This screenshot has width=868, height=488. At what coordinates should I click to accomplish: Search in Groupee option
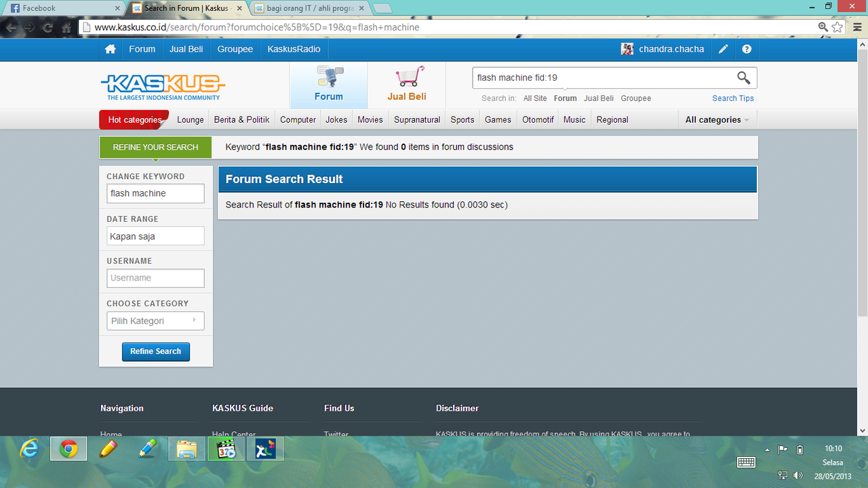tap(636, 98)
